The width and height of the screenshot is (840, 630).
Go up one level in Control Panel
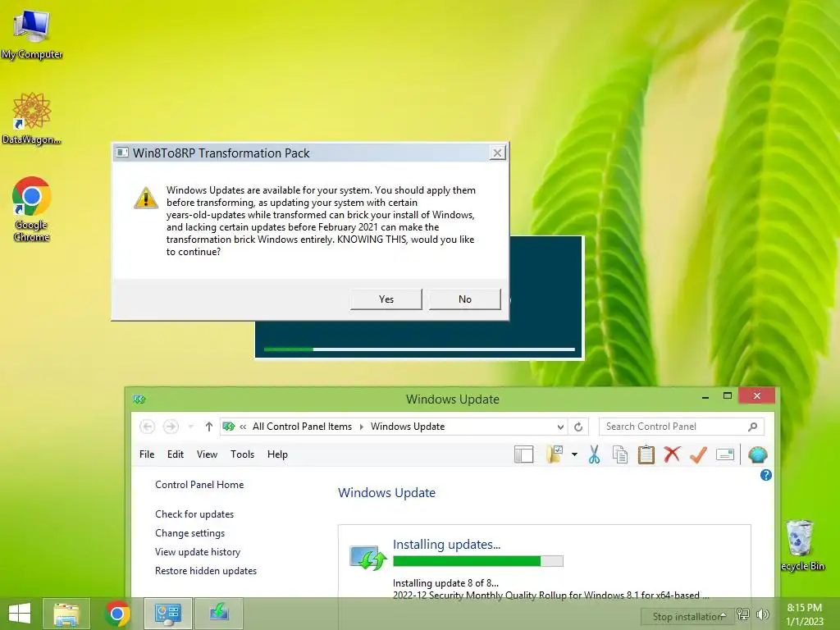coord(209,427)
